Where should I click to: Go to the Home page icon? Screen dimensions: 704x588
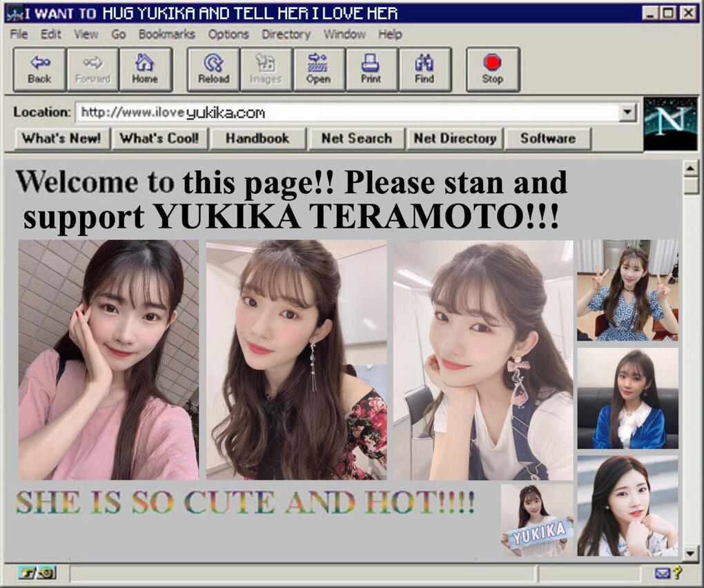(145, 70)
